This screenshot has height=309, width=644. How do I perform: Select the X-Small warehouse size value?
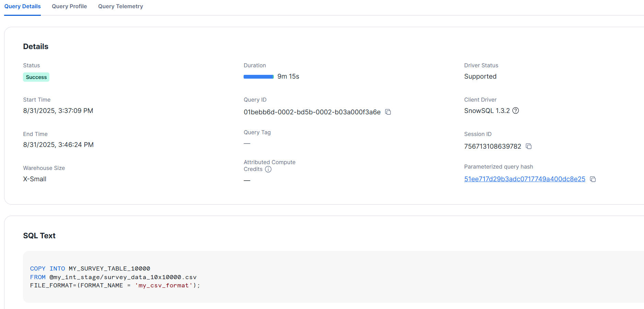click(35, 179)
